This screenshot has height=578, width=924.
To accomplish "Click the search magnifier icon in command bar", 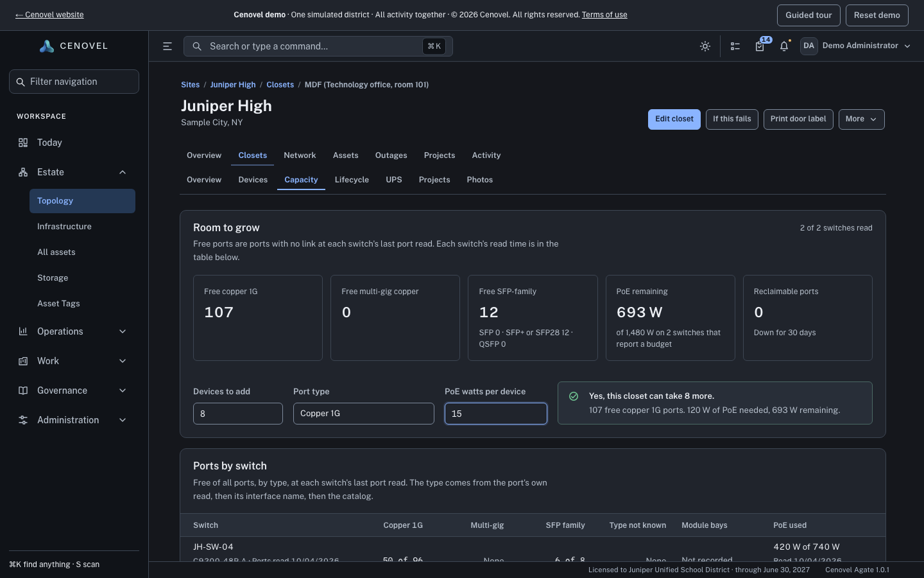I will (197, 46).
